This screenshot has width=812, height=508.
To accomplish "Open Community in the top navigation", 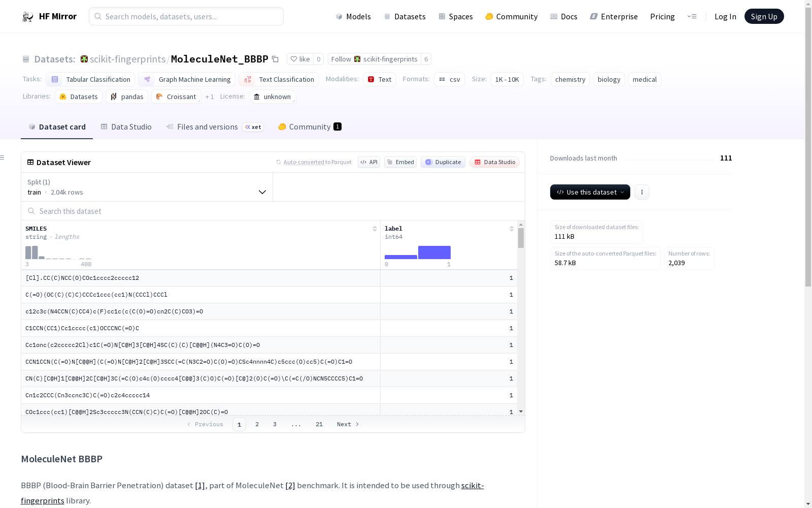I will tap(512, 17).
